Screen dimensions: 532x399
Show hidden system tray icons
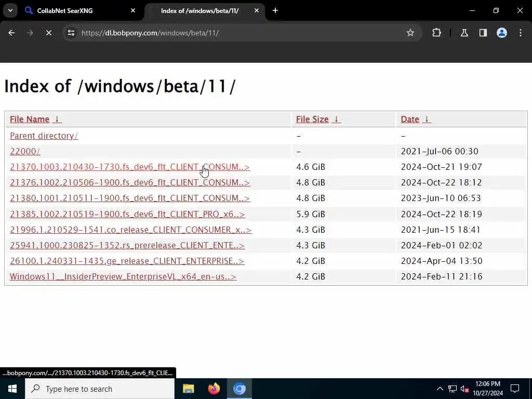coord(440,389)
